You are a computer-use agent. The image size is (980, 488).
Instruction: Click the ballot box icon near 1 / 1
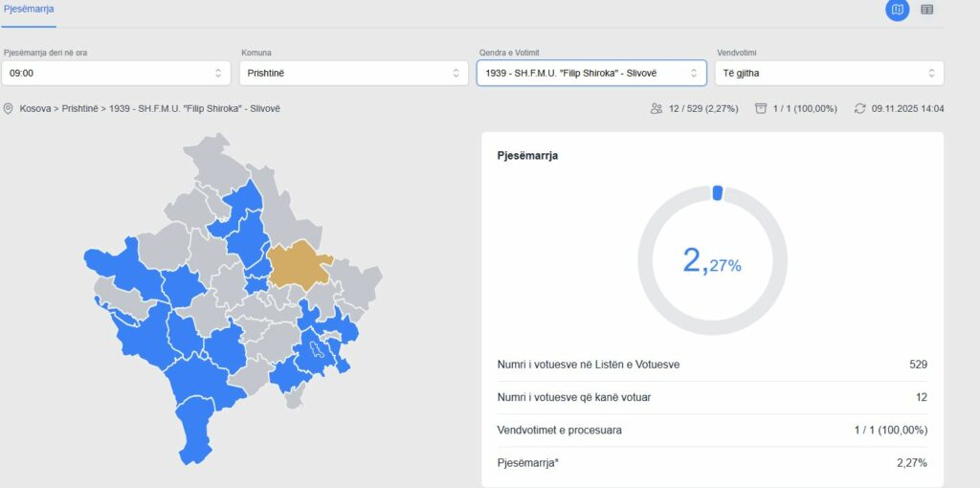761,109
